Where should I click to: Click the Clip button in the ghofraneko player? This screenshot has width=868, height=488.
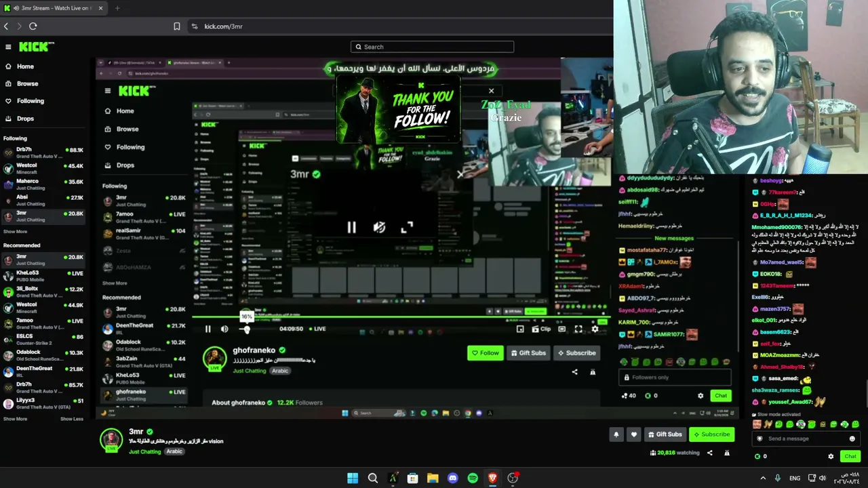(x=541, y=329)
